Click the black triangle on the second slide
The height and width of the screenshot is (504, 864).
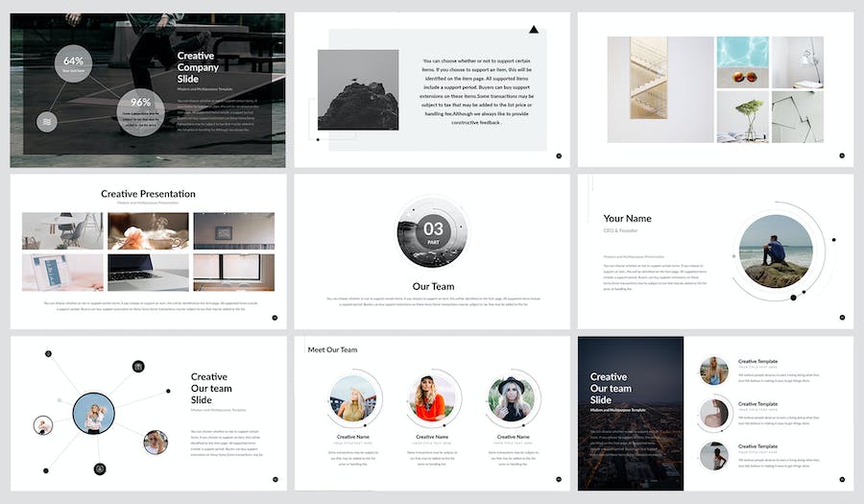534,29
